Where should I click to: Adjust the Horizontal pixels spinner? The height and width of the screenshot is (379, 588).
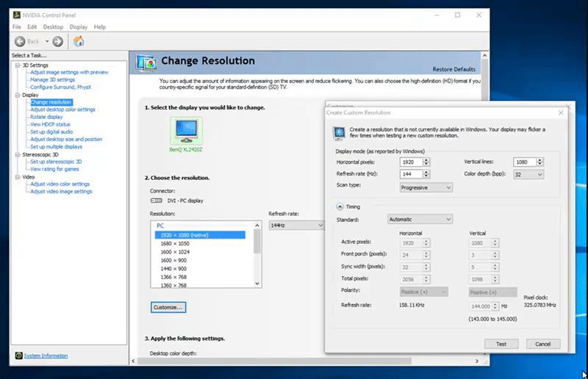426,162
